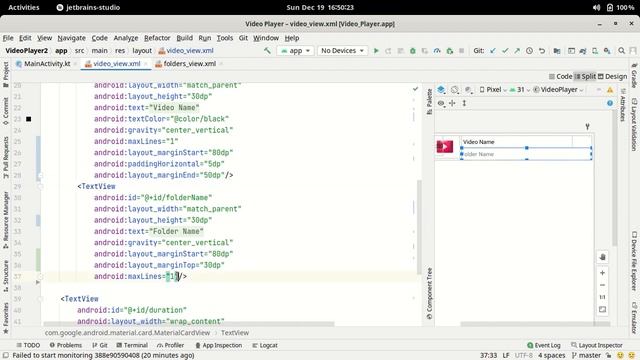The width and height of the screenshot is (640, 360).
Task: Zoom out on the layout preview
Action: tap(602, 285)
